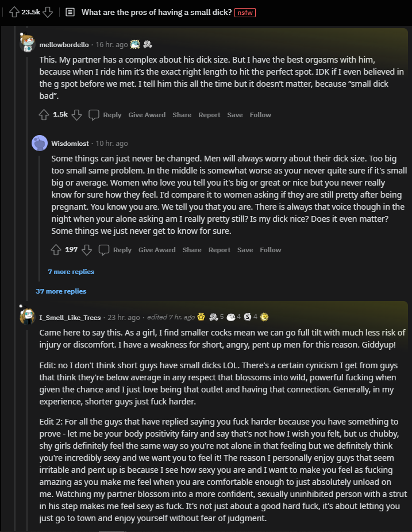Viewport: 412px width, 532px height.
Task: Open mellowbordello's user profile
Action: tap(64, 44)
